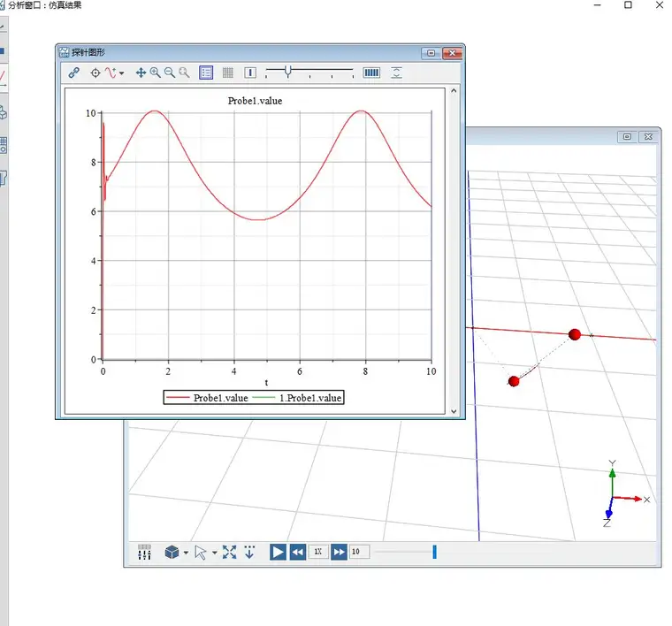Viewport: 672px width, 626px height.
Task: Click the table grid icon in left sidebar
Action: coord(4,145)
